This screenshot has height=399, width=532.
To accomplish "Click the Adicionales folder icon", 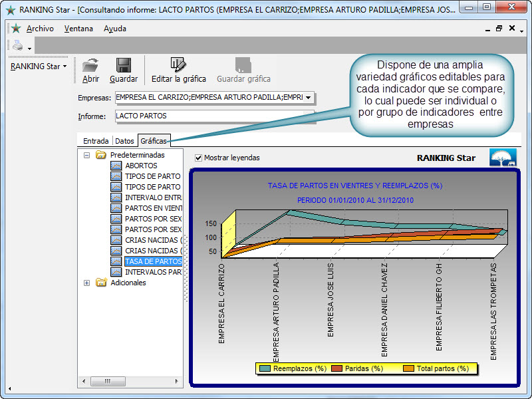I will (101, 282).
